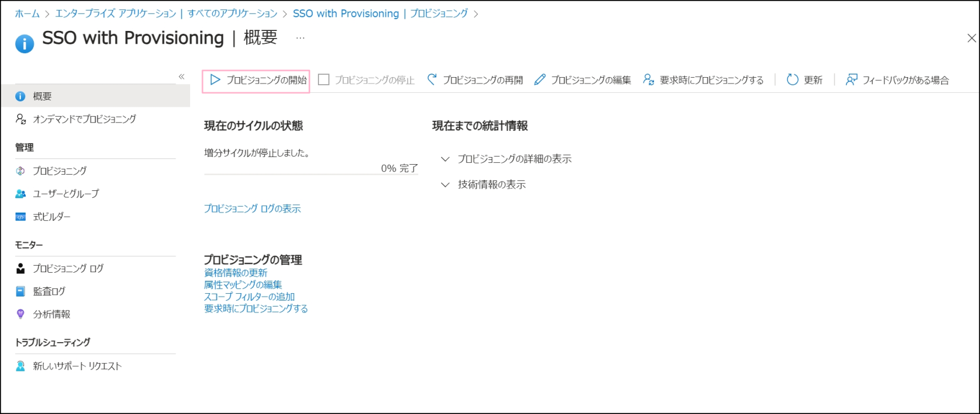The width and height of the screenshot is (980, 414).
Task: Click the feedback icon in toolbar
Action: point(852,79)
